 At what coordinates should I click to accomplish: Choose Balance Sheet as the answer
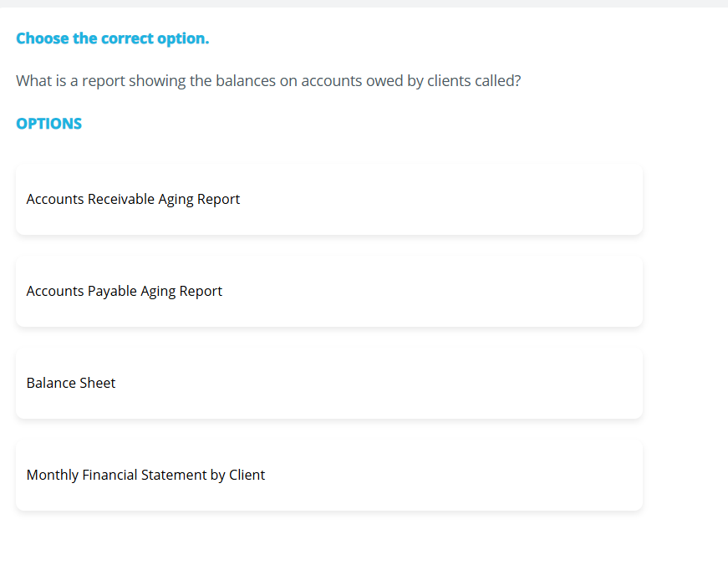click(x=329, y=383)
